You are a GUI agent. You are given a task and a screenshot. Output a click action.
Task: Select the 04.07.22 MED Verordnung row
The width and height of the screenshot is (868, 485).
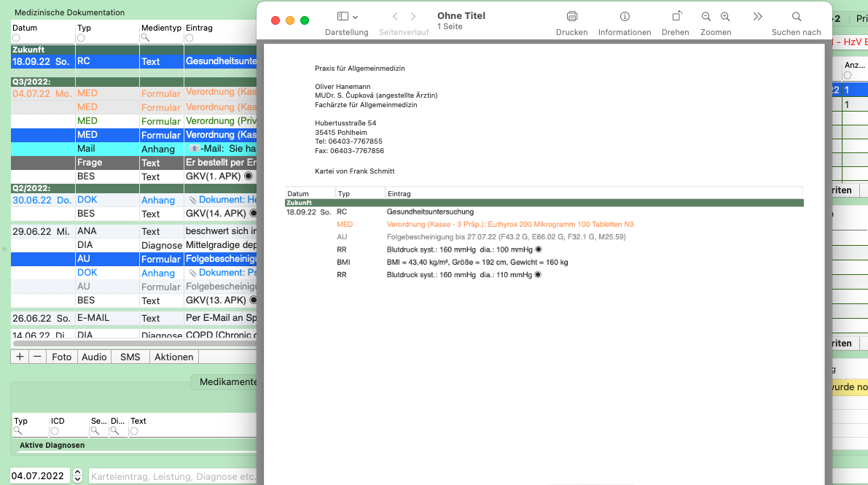click(134, 93)
